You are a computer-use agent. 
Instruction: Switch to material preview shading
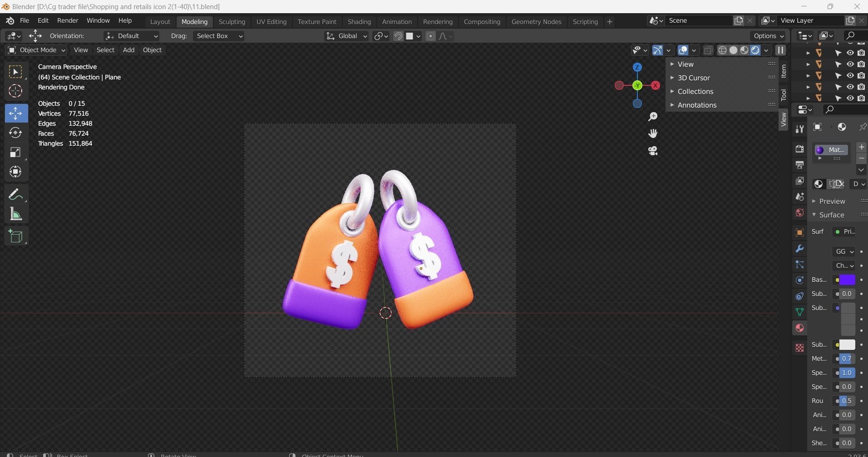click(744, 50)
